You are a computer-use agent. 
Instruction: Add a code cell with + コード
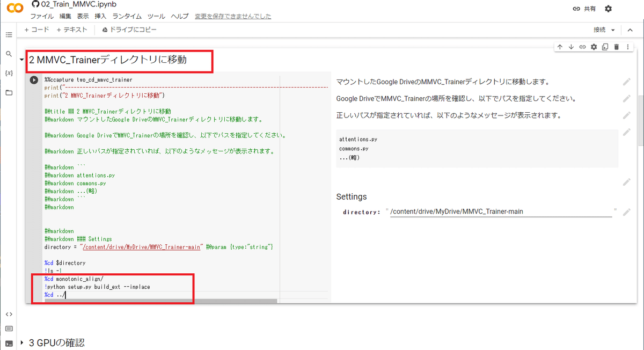point(36,30)
